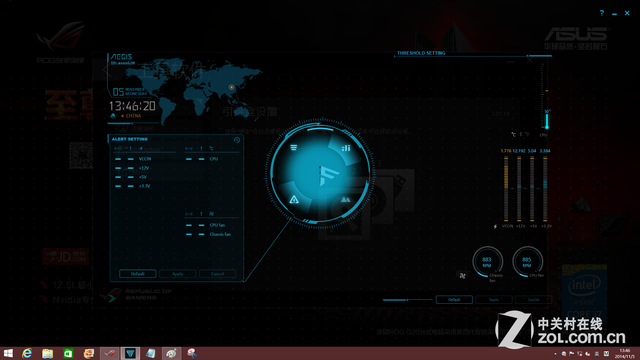This screenshot has width=640, height=360.
Task: Switch temperature unit to Celsius
Action: [513, 134]
